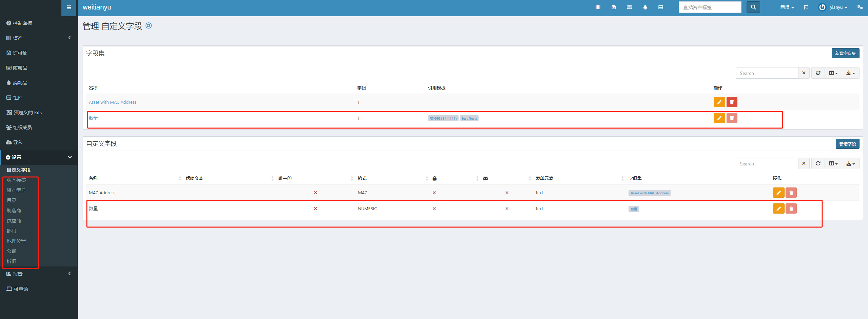Open 状态标签 in settings submenu
This screenshot has width=868, height=319.
pyautogui.click(x=16, y=180)
